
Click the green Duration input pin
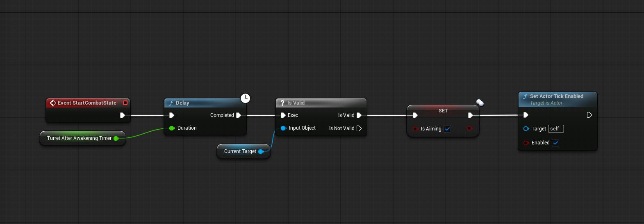[x=172, y=128]
